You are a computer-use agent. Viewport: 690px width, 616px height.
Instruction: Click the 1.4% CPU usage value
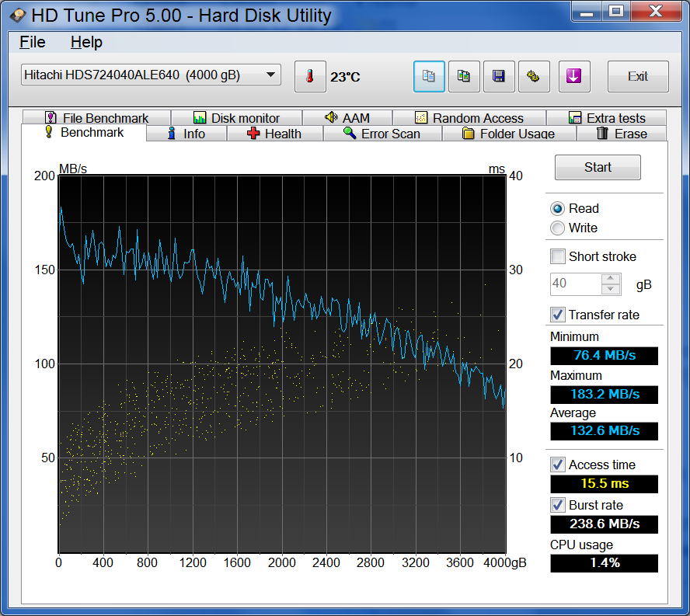click(605, 562)
